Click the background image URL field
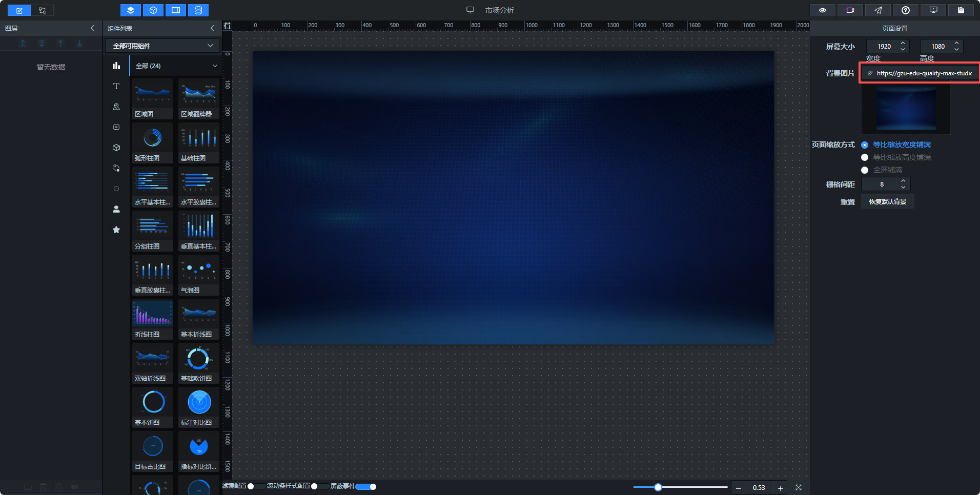Image resolution: width=980 pixels, height=495 pixels. click(920, 73)
